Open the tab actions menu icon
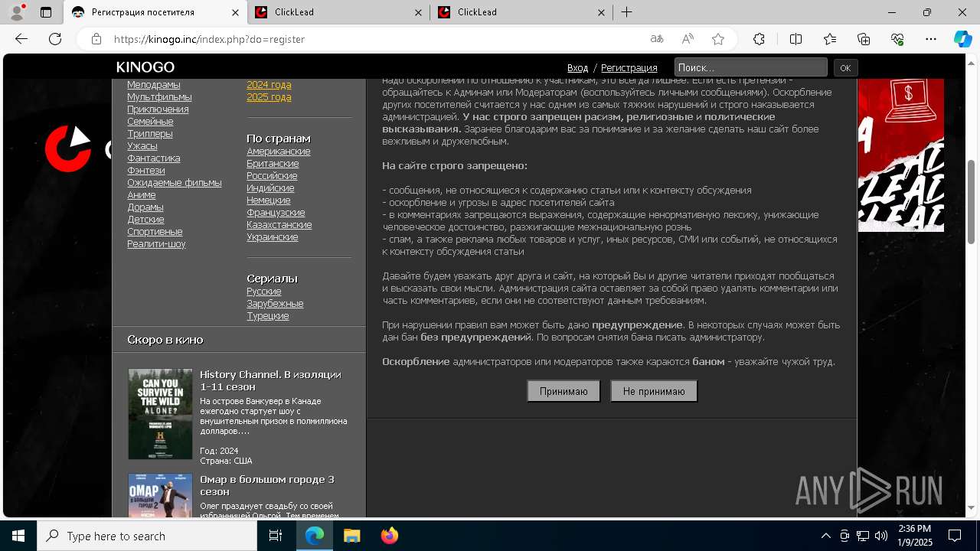980x551 pixels. 46,12
